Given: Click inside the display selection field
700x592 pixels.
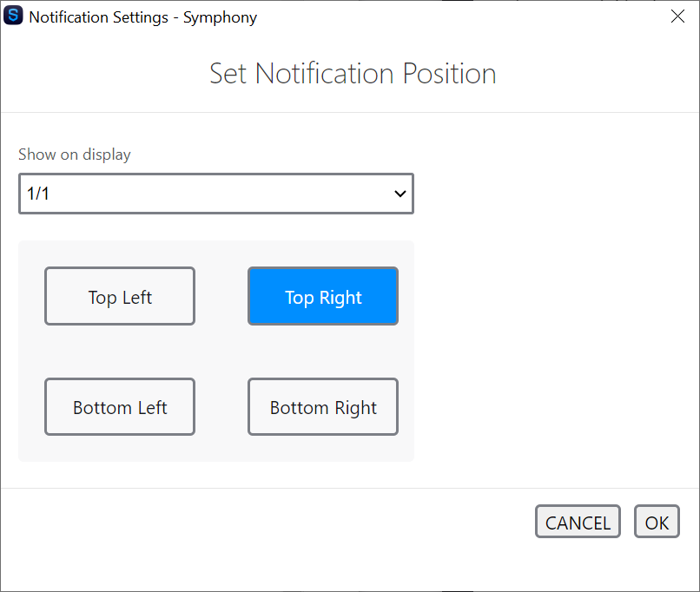Looking at the screenshot, I should click(x=174, y=193).
